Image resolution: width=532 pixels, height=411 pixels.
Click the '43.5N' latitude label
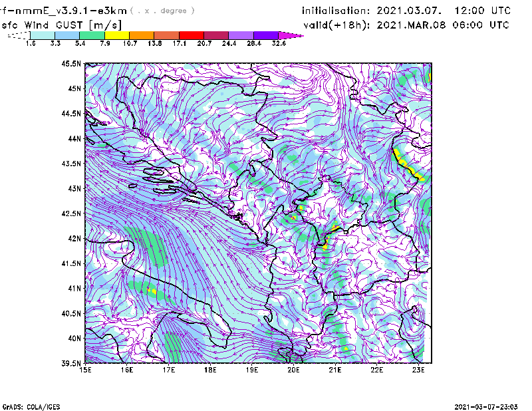(x=71, y=164)
